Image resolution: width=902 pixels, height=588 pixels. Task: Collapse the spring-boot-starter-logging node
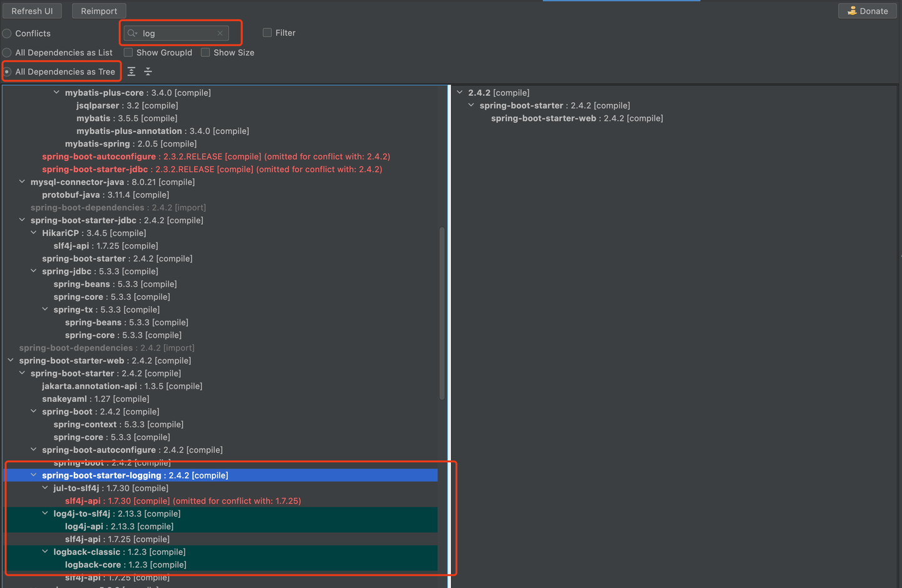pos(34,475)
